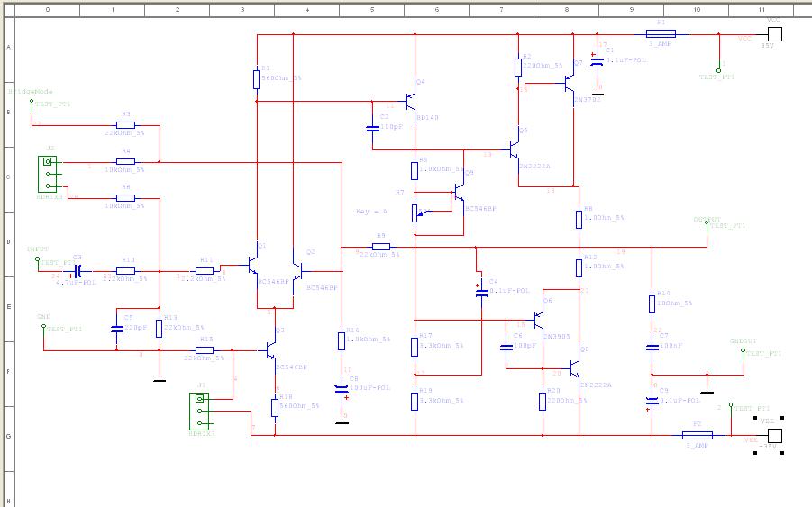Select transistor Q1 BC546BP
The image size is (812, 507).
[x=254, y=266]
